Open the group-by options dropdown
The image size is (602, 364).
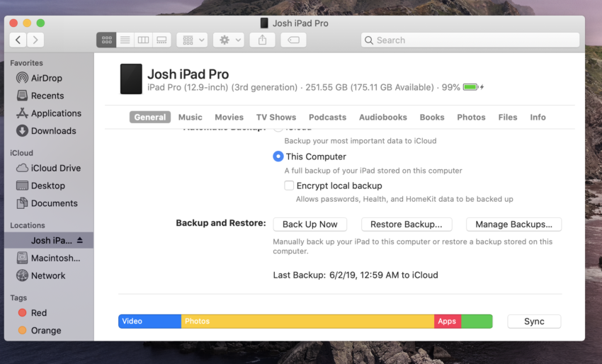(x=192, y=40)
